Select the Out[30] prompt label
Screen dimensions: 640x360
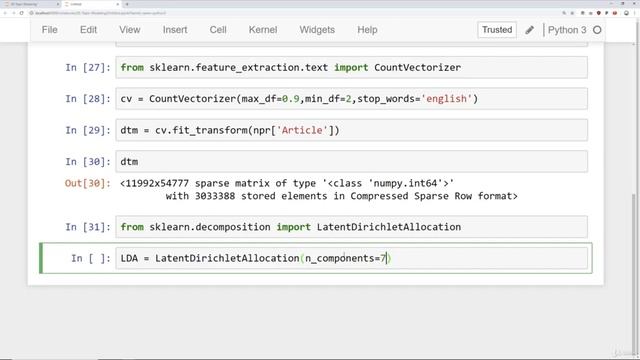[x=88, y=183]
